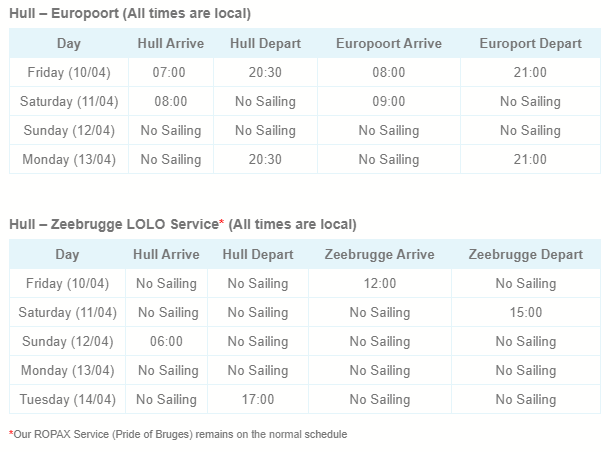Image resolution: width=610 pixels, height=452 pixels.
Task: Select Tuesday (14/04) in the Zeebrugge table
Action: point(68,399)
